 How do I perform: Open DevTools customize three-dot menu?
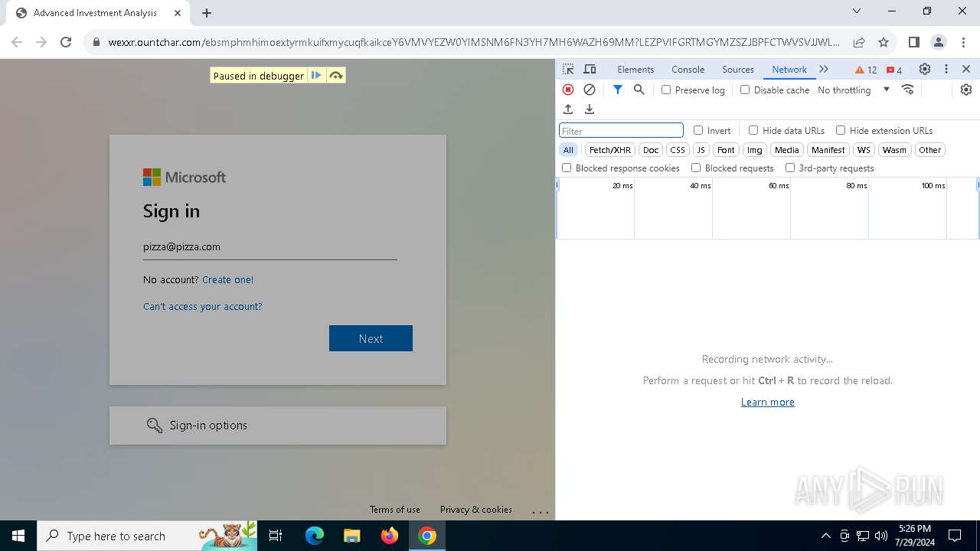946,69
